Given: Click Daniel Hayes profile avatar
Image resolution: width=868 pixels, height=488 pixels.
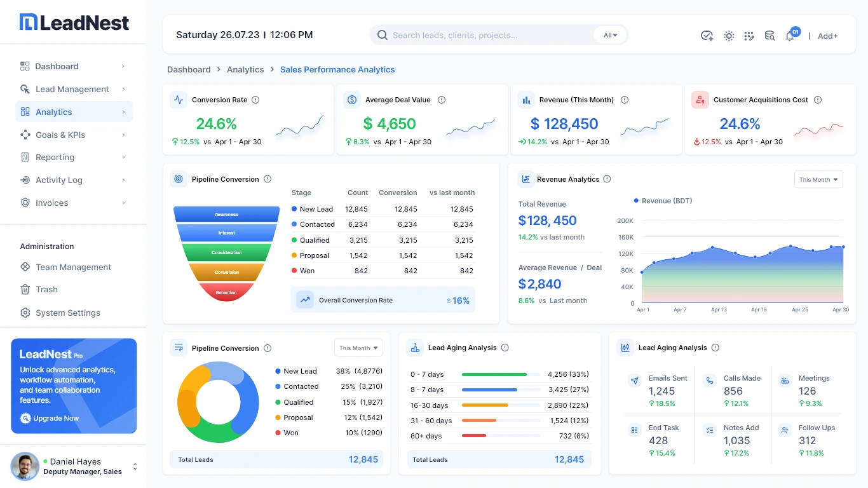Looking at the screenshot, I should [x=25, y=466].
